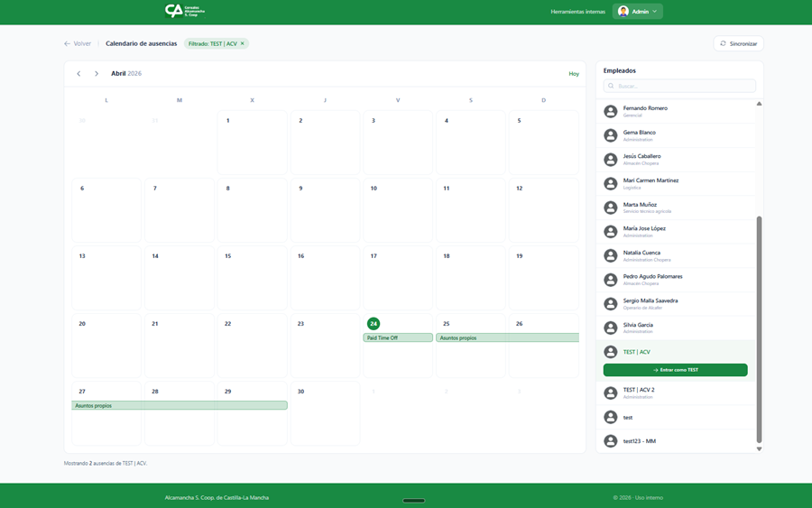Click the Cereales Alcamancha logo

pyautogui.click(x=185, y=11)
